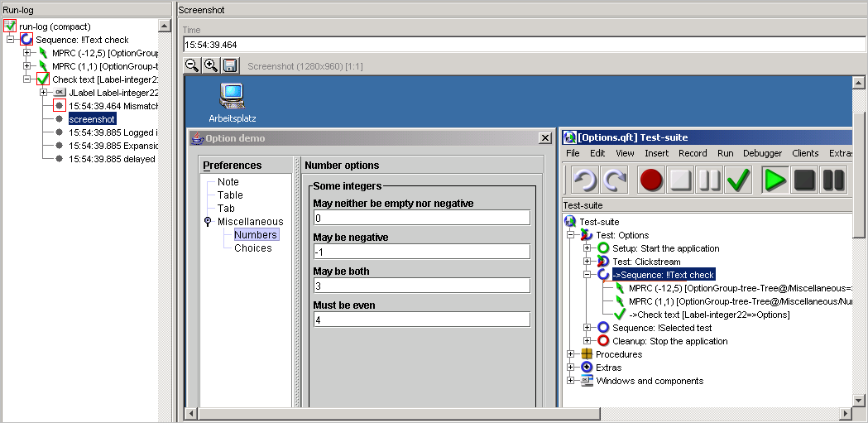Viewport: 868px width, 423px height.
Task: Click the green play button in toolbar
Action: click(775, 180)
